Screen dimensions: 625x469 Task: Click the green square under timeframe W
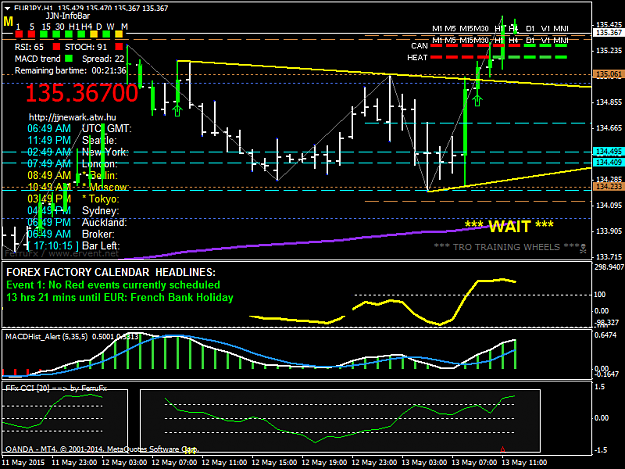(106, 35)
